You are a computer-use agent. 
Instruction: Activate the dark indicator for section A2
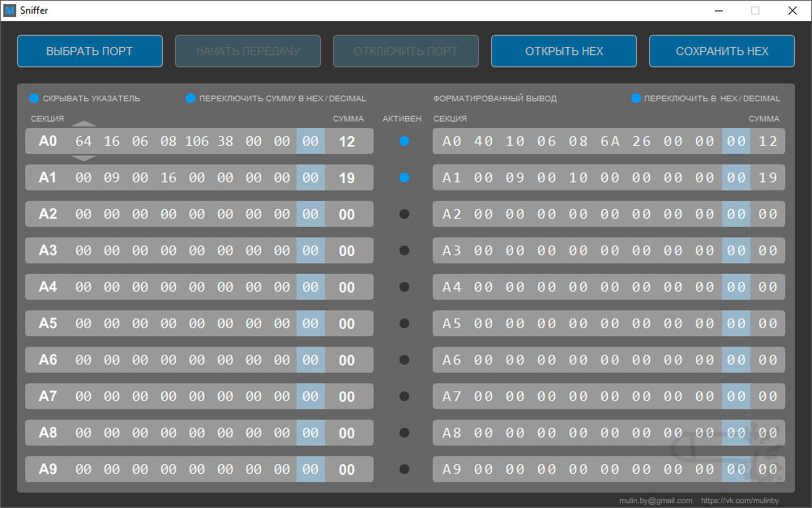404,214
